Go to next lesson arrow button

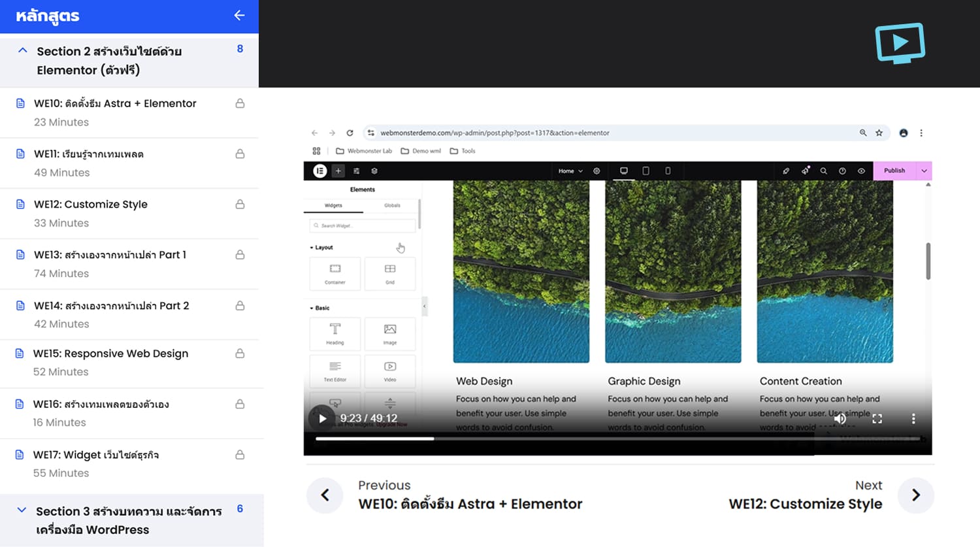pyautogui.click(x=916, y=495)
